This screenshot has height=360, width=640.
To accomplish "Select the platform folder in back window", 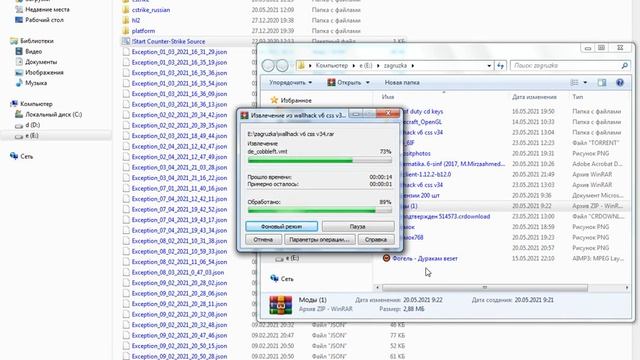I will (x=143, y=31).
